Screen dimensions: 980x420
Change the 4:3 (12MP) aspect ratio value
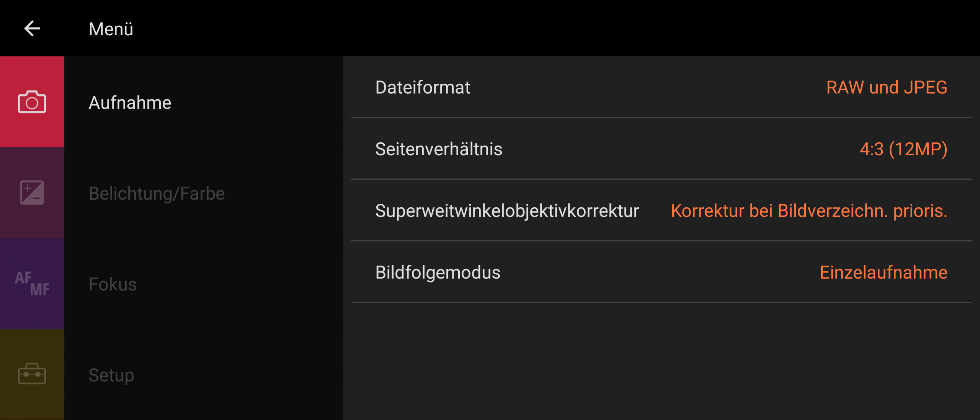903,149
